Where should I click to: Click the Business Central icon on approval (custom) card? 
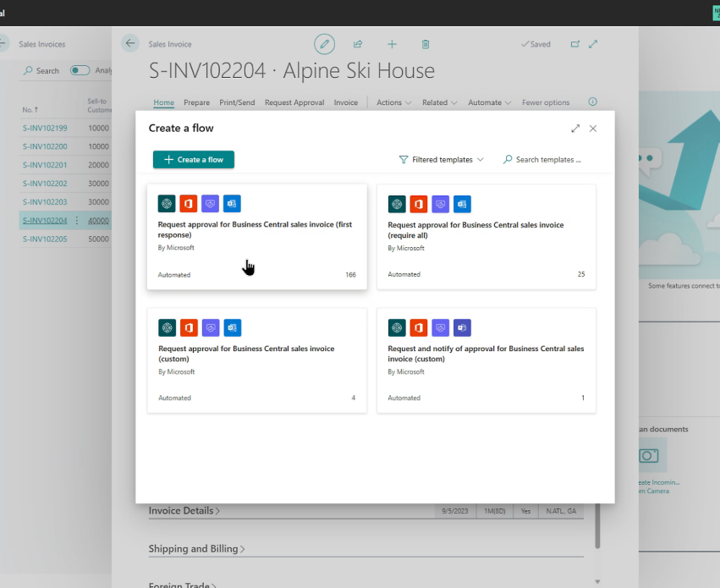pyautogui.click(x=168, y=327)
